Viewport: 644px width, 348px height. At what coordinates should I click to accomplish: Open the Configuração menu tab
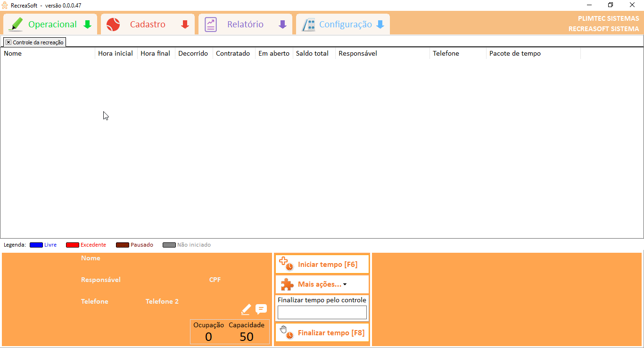[x=343, y=25]
